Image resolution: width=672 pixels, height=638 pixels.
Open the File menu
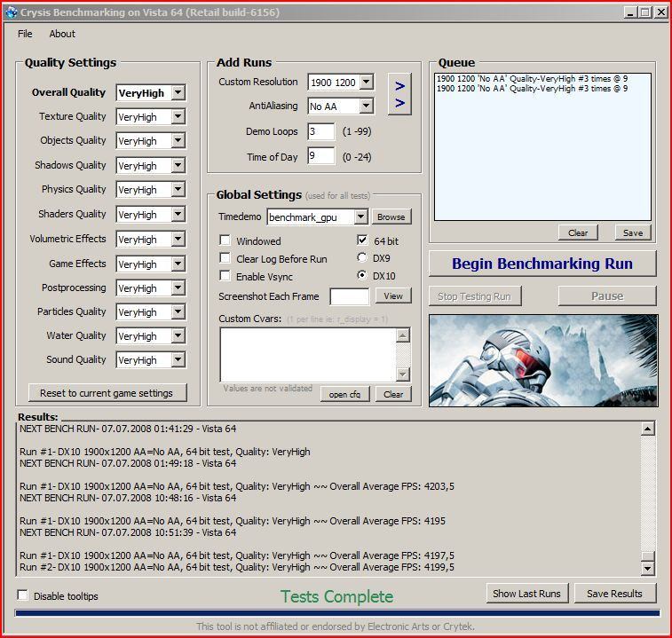coord(25,34)
